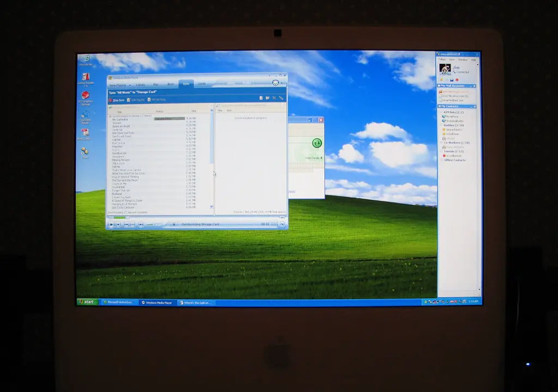This screenshot has width=558, height=392.
Task: Collapse the Co-Workers contact group
Action: coord(441,143)
